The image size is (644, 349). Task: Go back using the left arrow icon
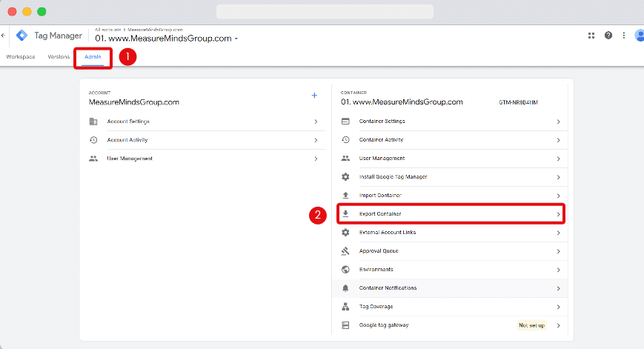click(3, 36)
